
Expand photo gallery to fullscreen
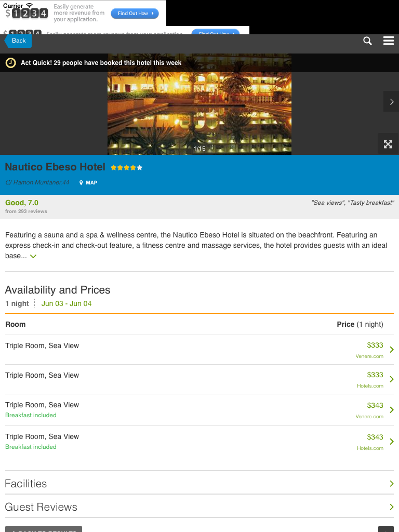(x=388, y=144)
